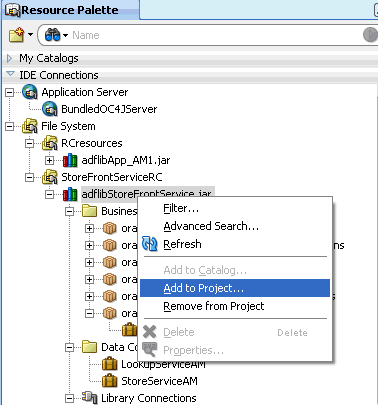
Task: Collapse the IDE Connections section
Action: pyautogui.click(x=10, y=74)
